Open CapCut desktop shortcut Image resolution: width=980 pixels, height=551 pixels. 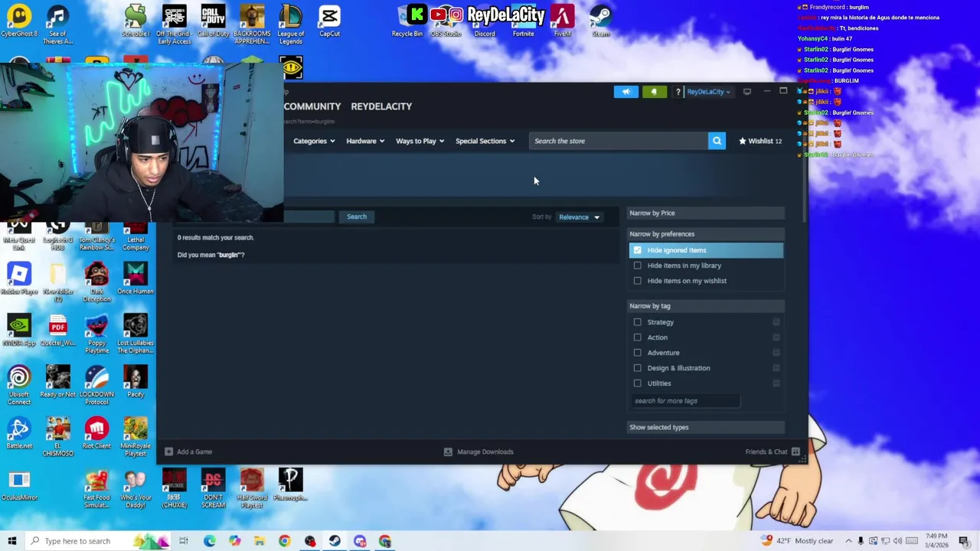click(x=330, y=21)
